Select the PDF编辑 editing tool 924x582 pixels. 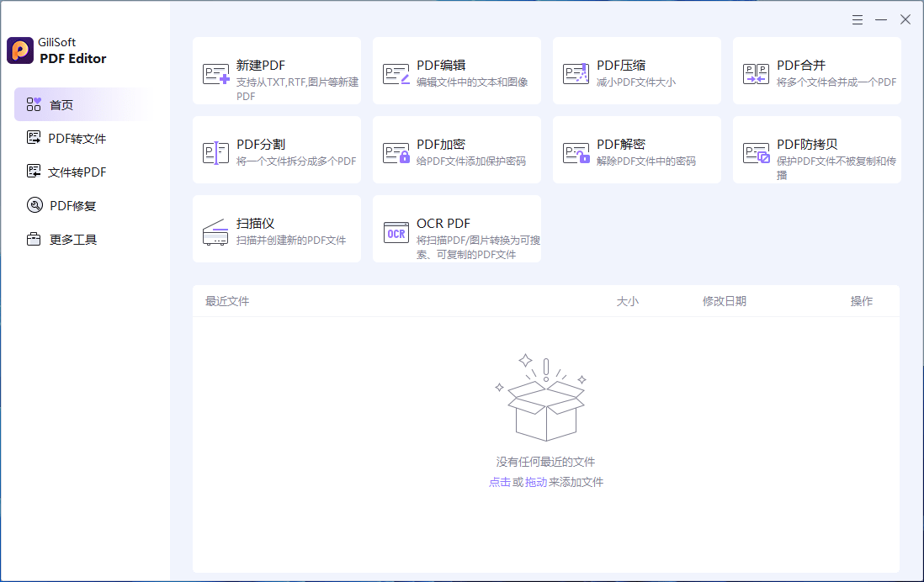pyautogui.click(x=457, y=70)
